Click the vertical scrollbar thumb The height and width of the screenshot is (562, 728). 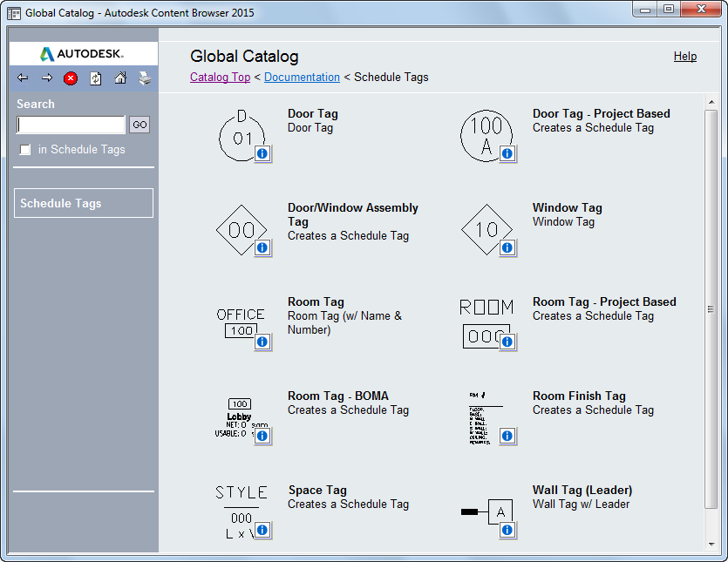pos(711,309)
